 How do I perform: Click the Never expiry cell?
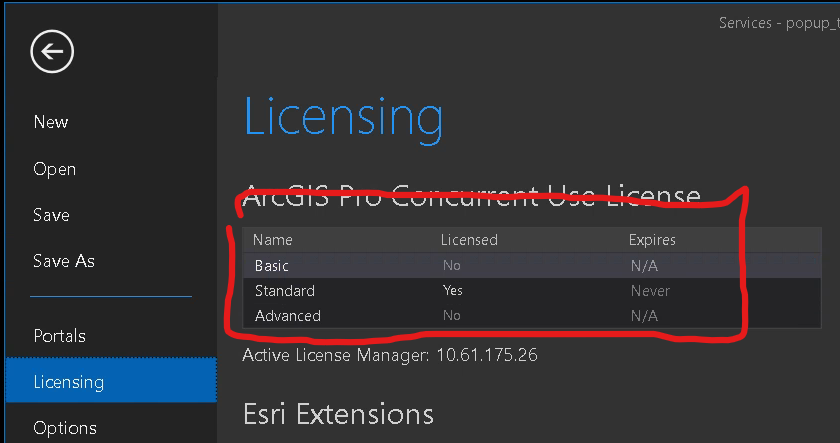[650, 291]
